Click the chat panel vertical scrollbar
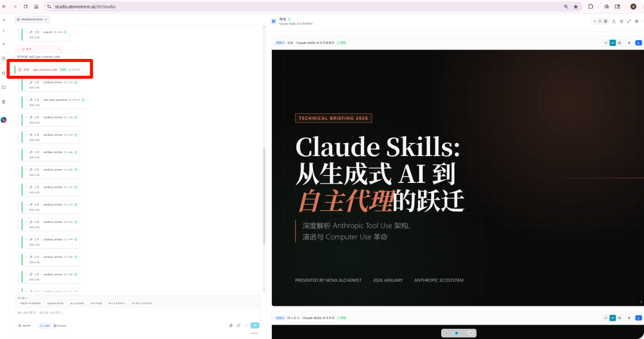Image resolution: width=644 pixels, height=339 pixels. click(264, 196)
